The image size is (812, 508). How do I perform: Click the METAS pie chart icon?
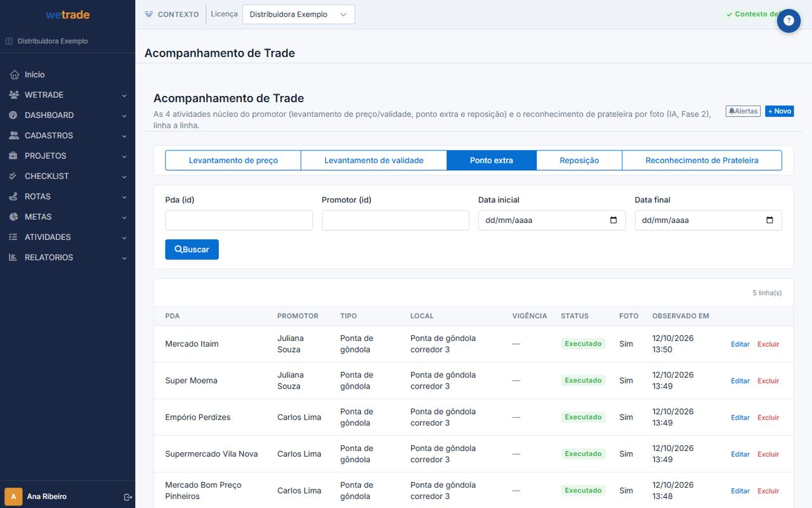click(14, 217)
